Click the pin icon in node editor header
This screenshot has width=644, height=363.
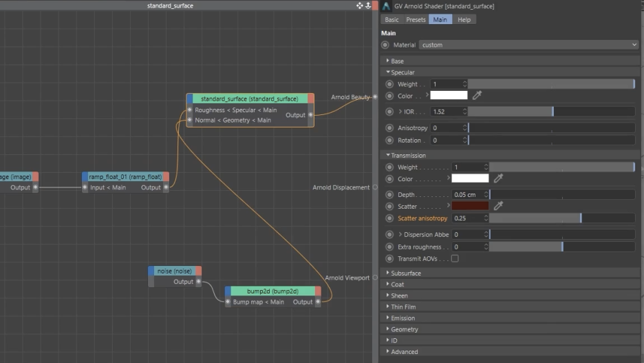pos(368,6)
